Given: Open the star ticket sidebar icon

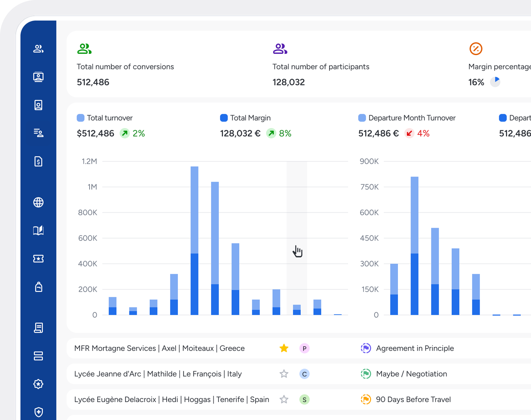Looking at the screenshot, I should (x=38, y=259).
